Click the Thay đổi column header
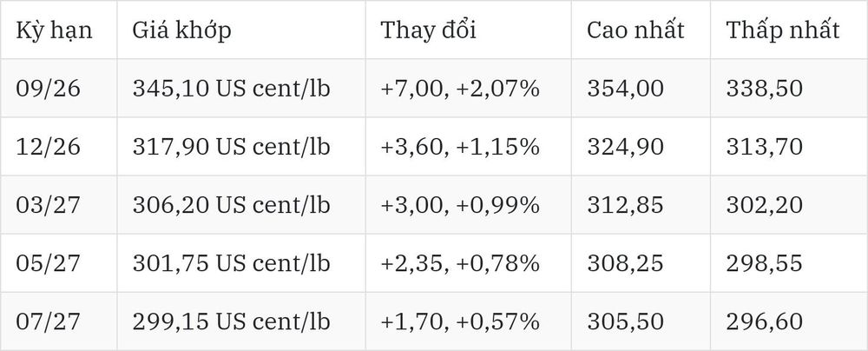 (x=429, y=30)
